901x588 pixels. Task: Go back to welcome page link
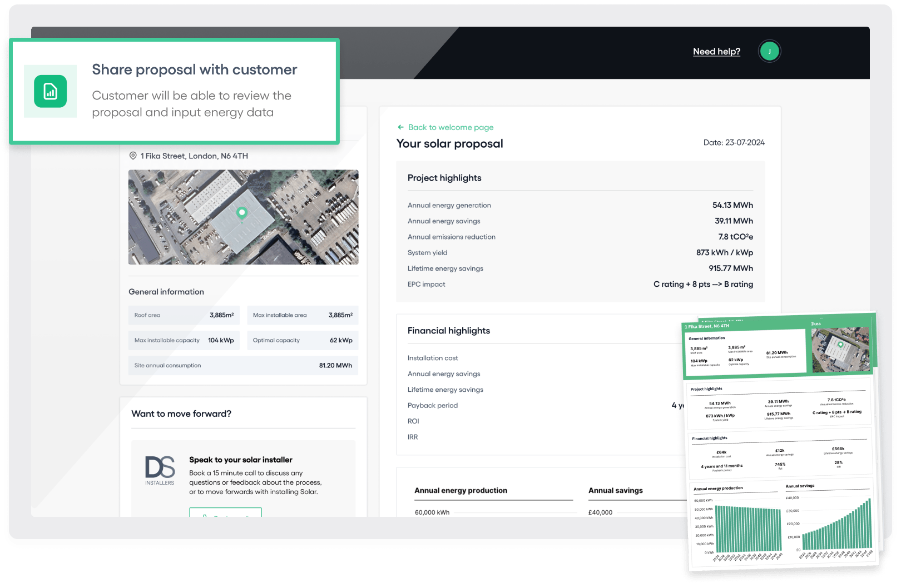tap(450, 127)
